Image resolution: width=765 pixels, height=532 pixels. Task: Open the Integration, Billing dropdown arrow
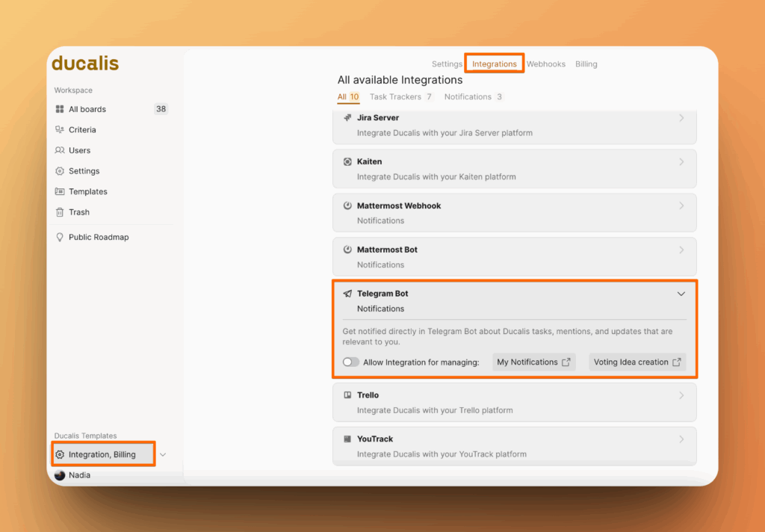163,454
